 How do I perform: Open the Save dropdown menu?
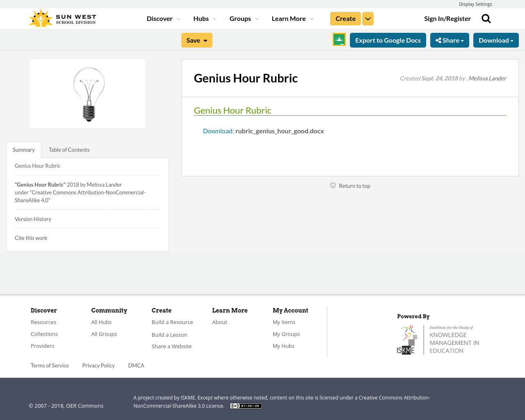pos(196,39)
